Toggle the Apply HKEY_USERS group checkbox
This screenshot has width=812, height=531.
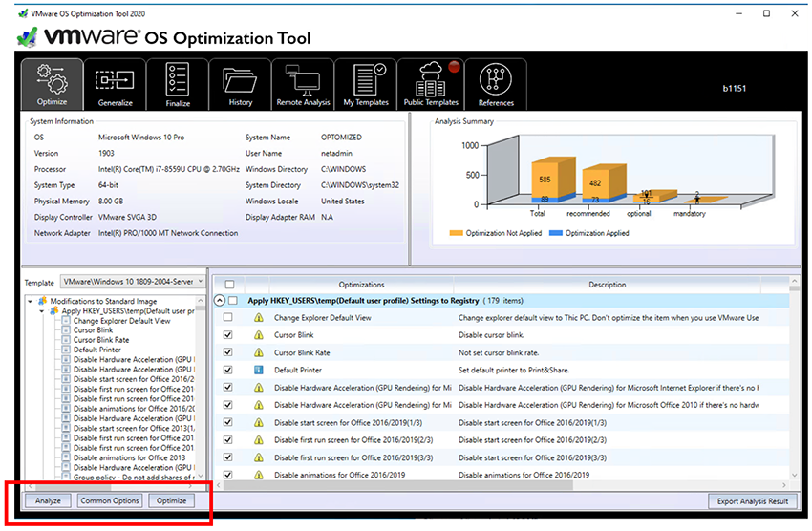[x=233, y=300]
